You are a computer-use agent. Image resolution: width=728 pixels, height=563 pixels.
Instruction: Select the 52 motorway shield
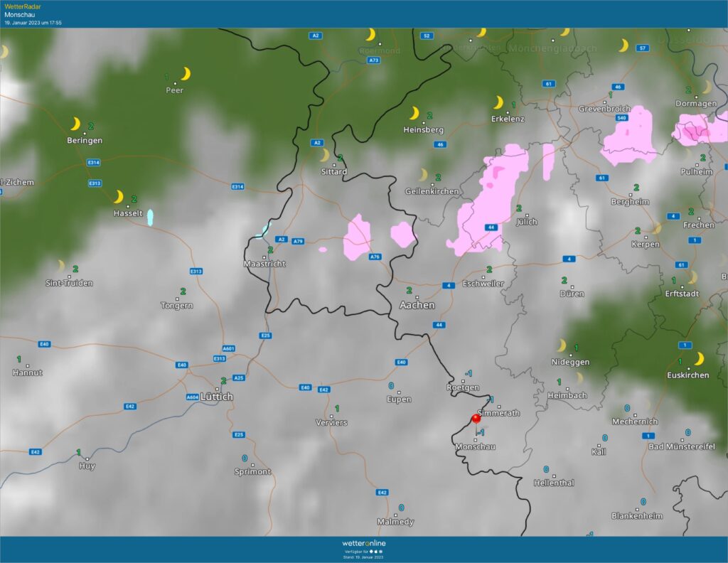click(x=427, y=36)
